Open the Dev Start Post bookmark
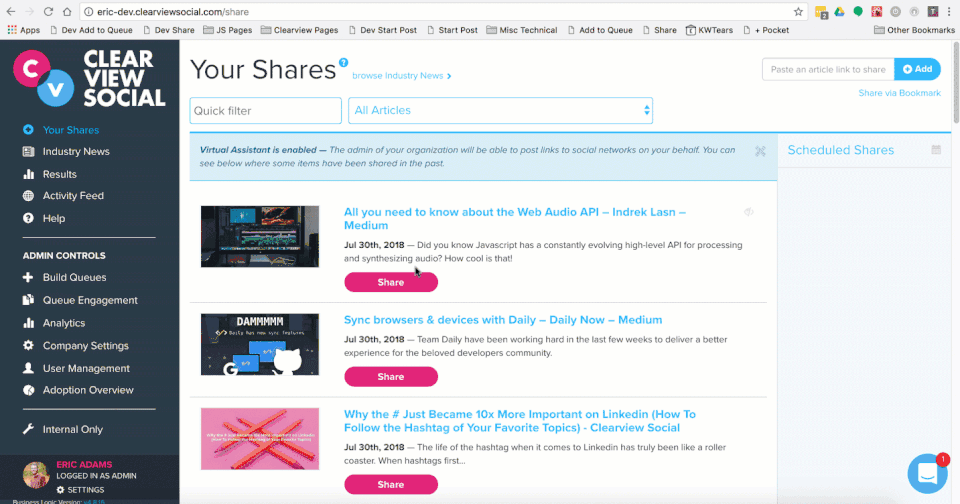Image resolution: width=960 pixels, height=504 pixels. [x=382, y=30]
